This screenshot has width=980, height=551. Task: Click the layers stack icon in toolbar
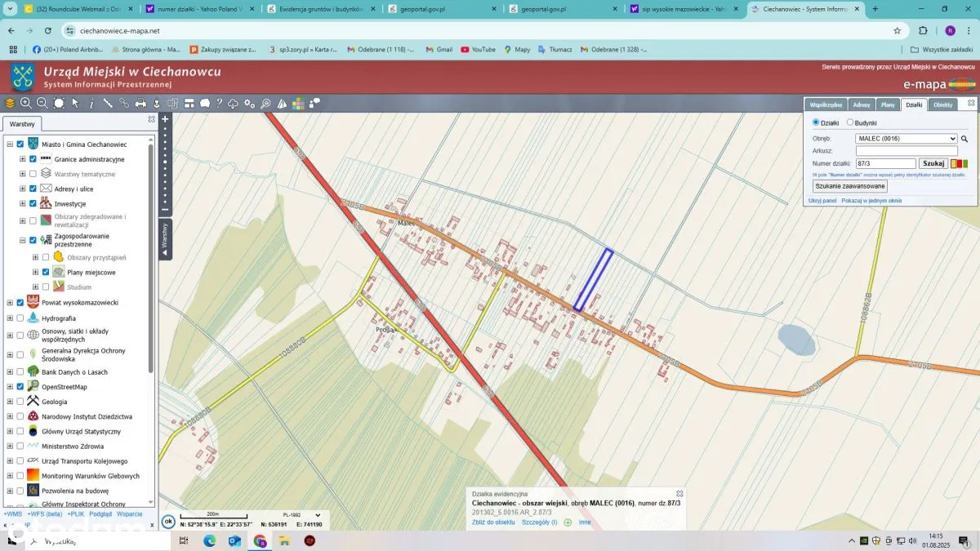pyautogui.click(x=10, y=103)
